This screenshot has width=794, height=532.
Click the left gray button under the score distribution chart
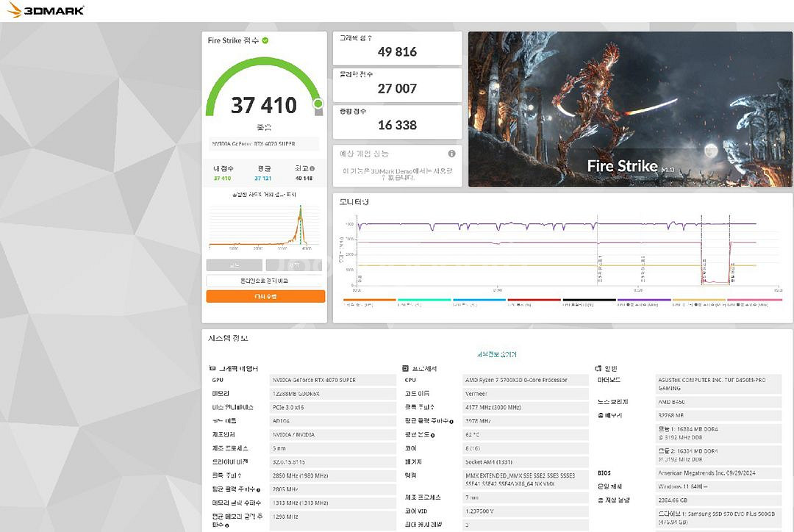click(234, 265)
